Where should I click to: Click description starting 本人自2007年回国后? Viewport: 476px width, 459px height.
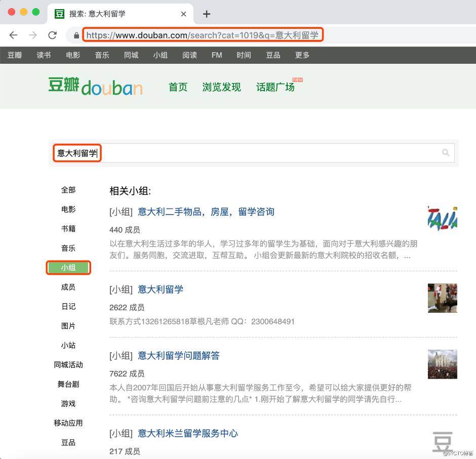pos(260,394)
